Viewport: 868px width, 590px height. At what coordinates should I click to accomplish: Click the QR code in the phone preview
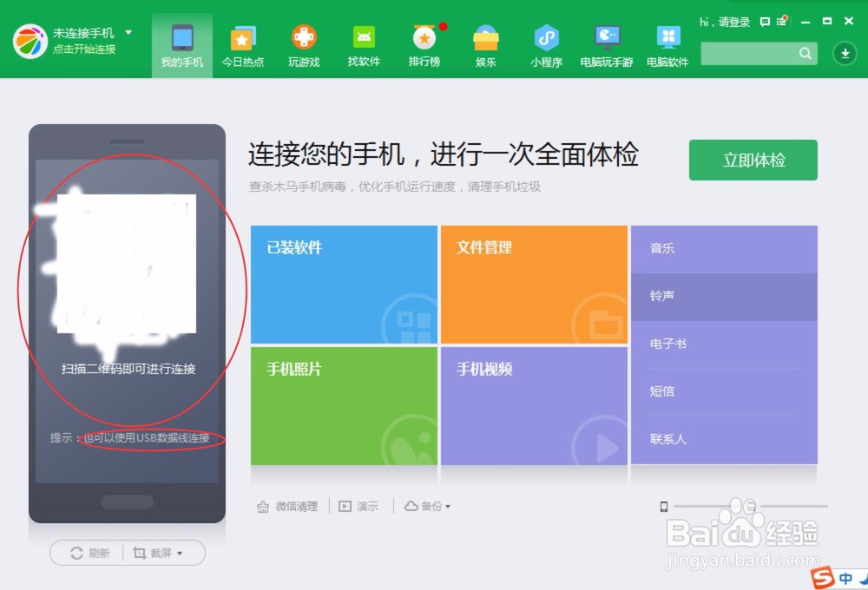pos(126,264)
